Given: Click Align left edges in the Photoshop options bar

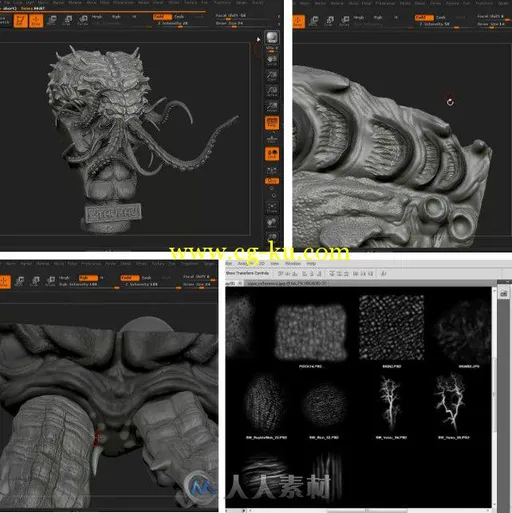Looking at the screenshot, I should [x=304, y=273].
